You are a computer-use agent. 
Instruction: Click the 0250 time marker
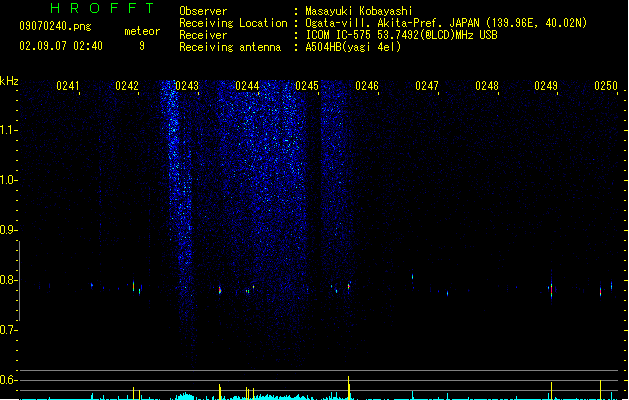coord(606,86)
